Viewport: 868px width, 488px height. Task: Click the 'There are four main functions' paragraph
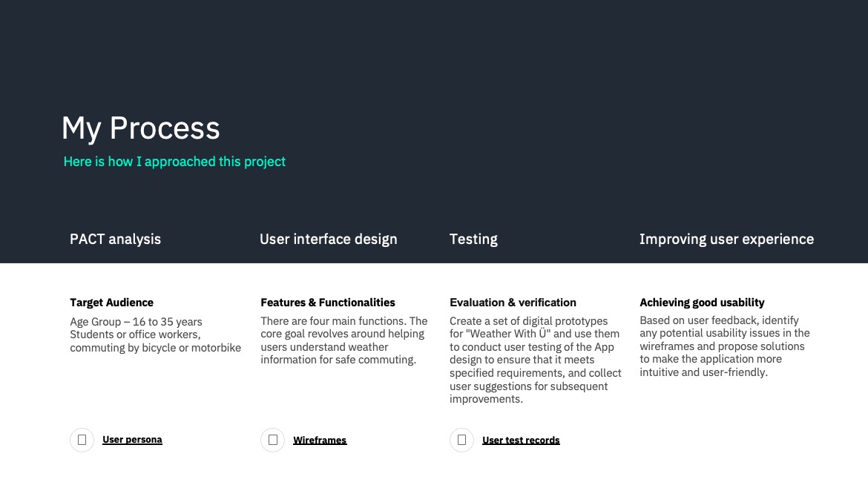(x=343, y=340)
